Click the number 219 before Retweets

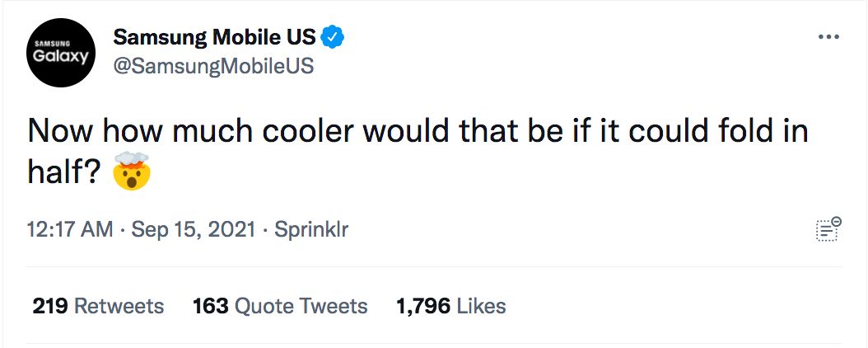click(x=49, y=306)
